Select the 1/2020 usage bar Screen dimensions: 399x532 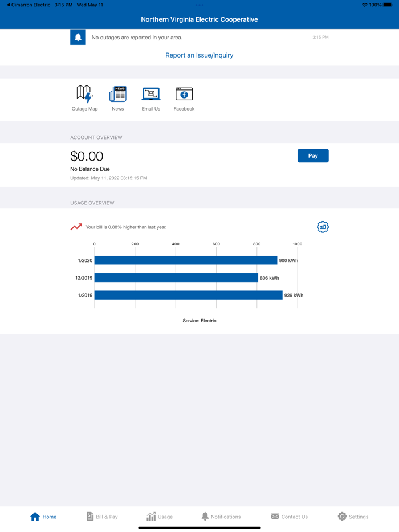click(186, 260)
